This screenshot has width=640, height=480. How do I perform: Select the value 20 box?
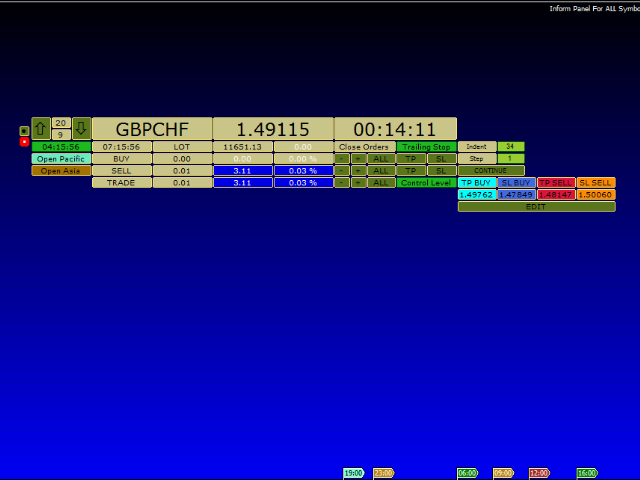(61, 123)
